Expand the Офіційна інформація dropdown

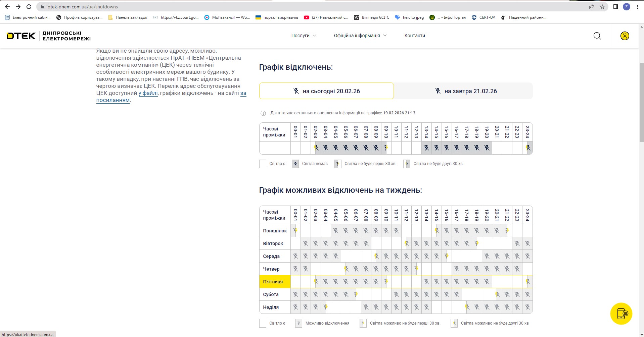click(360, 36)
